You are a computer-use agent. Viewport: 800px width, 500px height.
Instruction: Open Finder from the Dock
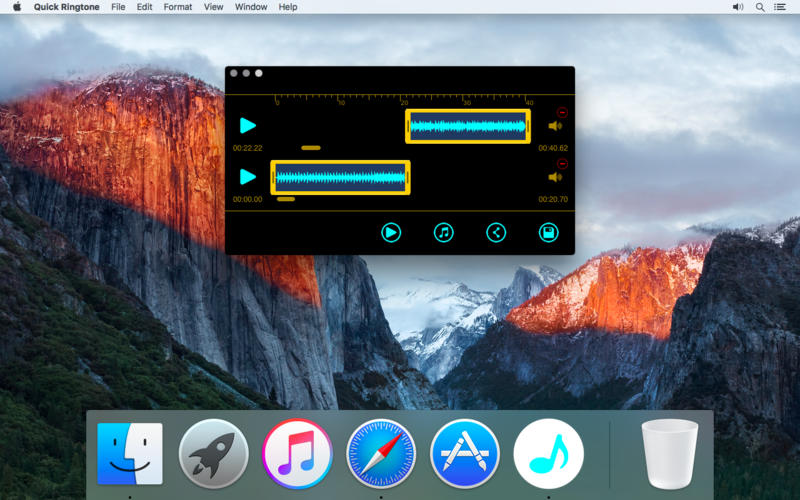[130, 454]
